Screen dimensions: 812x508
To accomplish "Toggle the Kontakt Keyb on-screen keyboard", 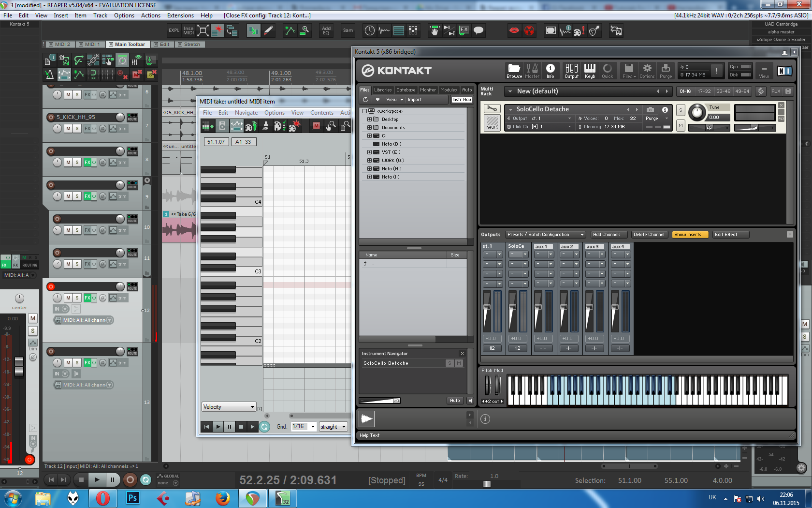I will coord(590,71).
